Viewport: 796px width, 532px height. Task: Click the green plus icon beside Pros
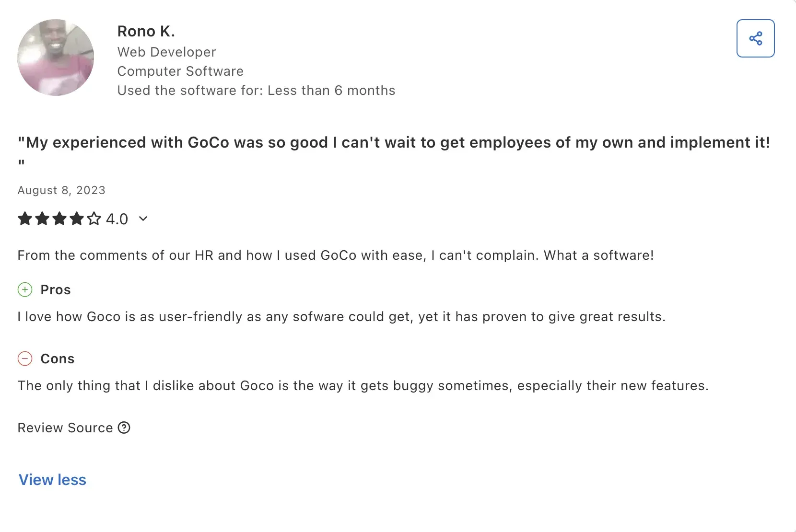tap(25, 290)
